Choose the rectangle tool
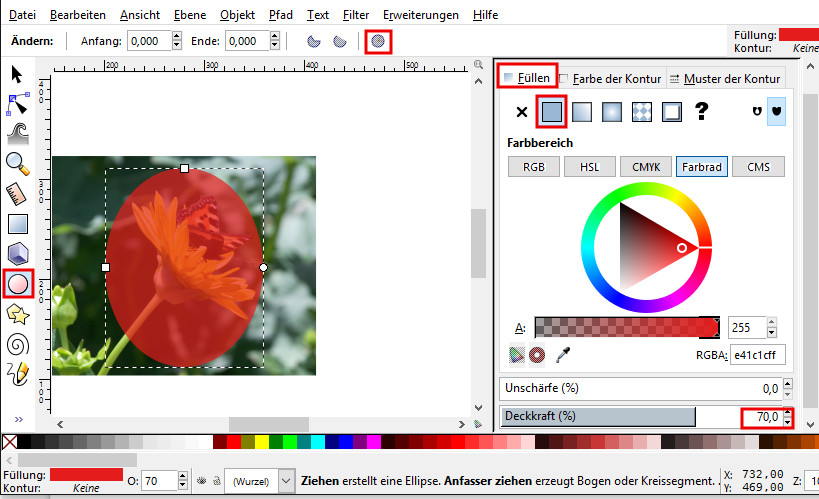This screenshot has width=819, height=499. (18, 224)
